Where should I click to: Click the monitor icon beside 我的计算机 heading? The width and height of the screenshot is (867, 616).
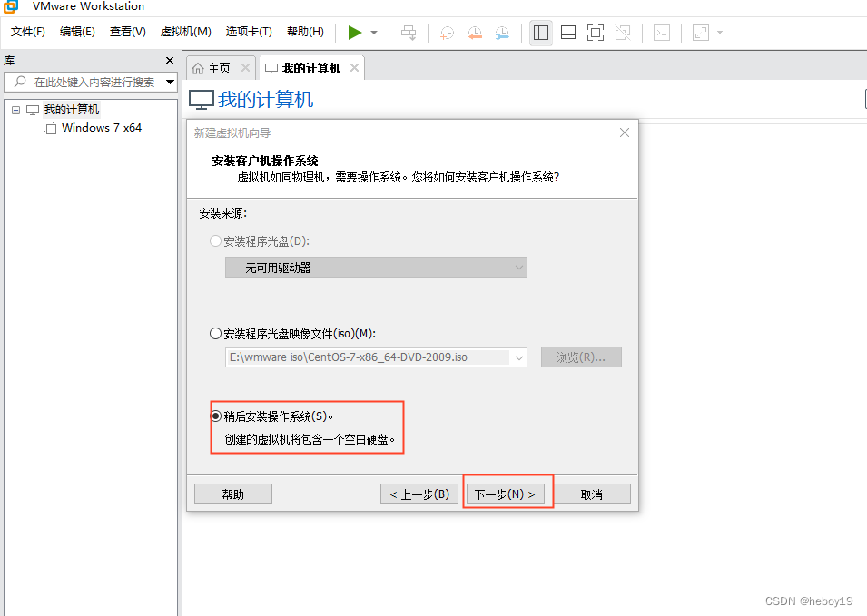pos(202,100)
